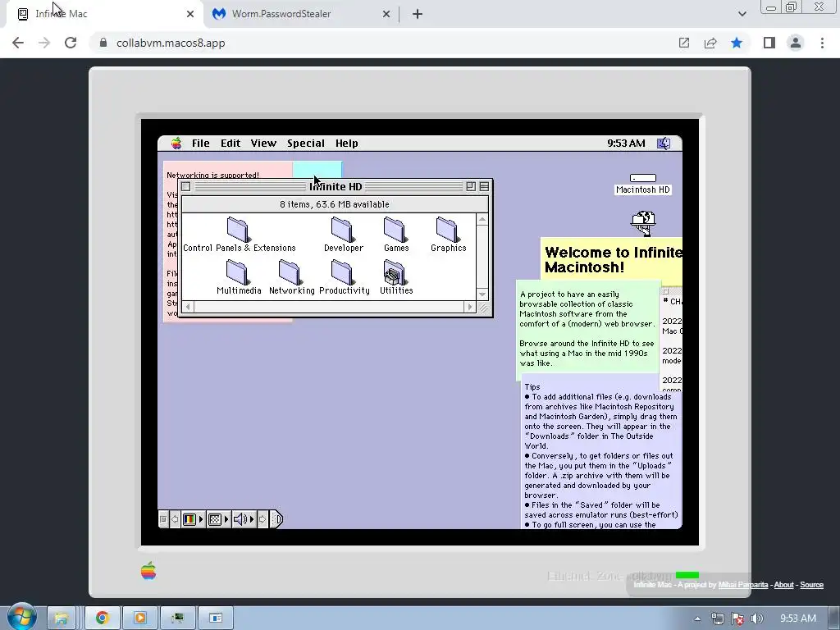The height and width of the screenshot is (630, 840).
Task: Select the Utilities folder icon
Action: click(x=396, y=277)
